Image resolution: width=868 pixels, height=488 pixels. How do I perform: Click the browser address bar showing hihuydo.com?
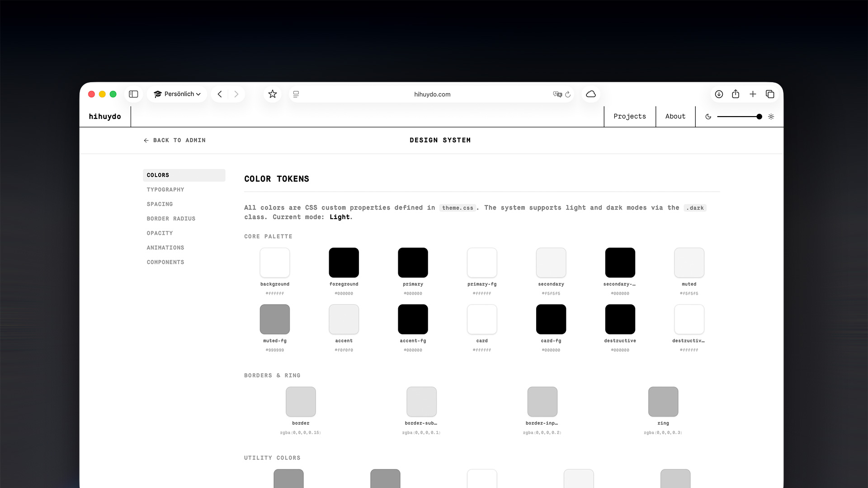432,94
